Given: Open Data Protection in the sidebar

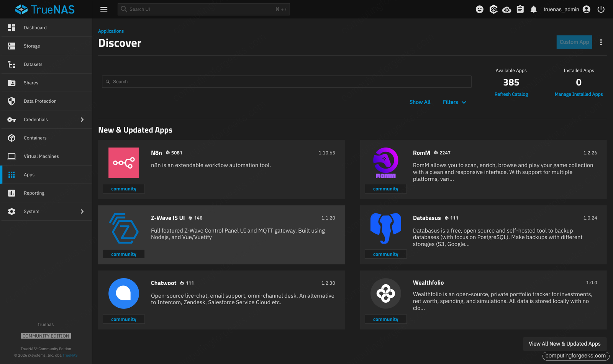Looking at the screenshot, I should [x=46, y=101].
